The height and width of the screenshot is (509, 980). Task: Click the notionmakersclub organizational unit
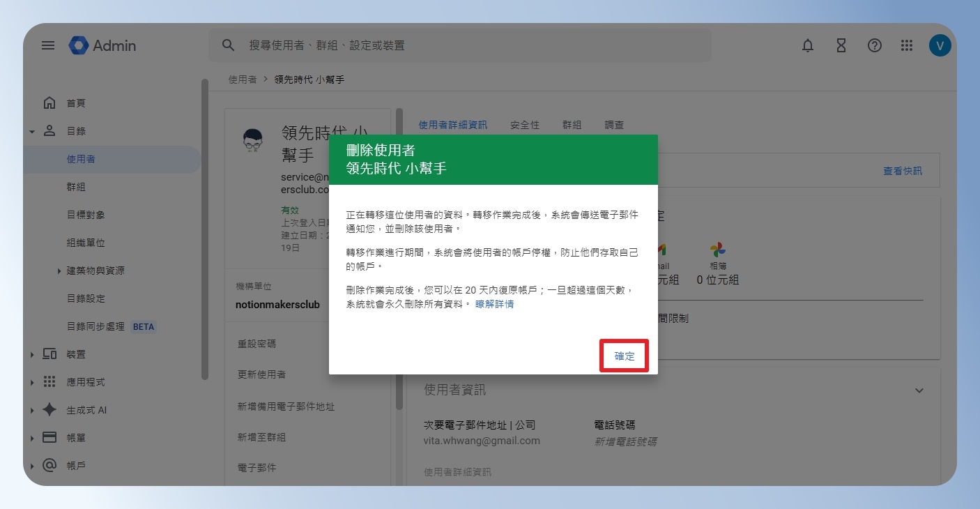tap(277, 305)
